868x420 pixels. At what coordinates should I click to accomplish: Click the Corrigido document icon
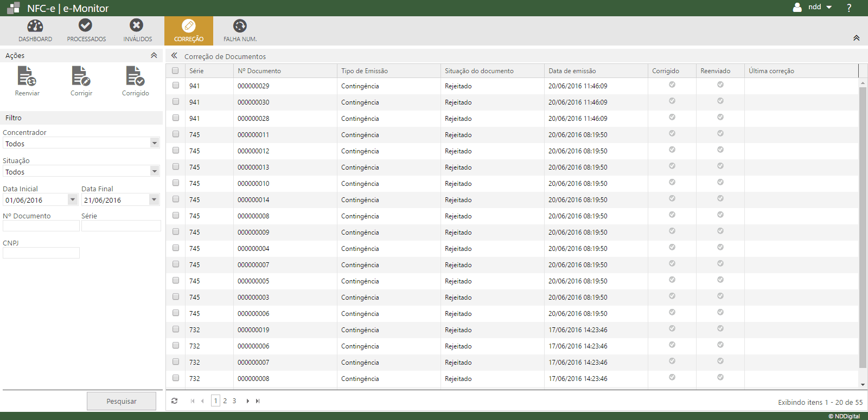[135, 76]
